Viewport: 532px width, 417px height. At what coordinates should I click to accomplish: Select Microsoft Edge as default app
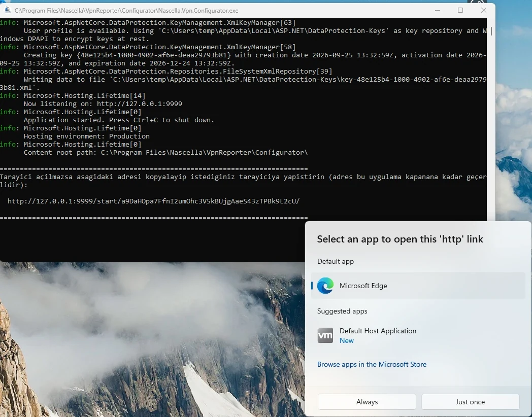[x=418, y=286]
